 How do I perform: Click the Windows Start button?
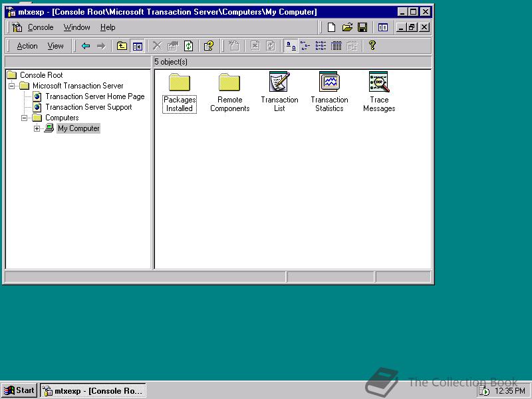point(19,390)
